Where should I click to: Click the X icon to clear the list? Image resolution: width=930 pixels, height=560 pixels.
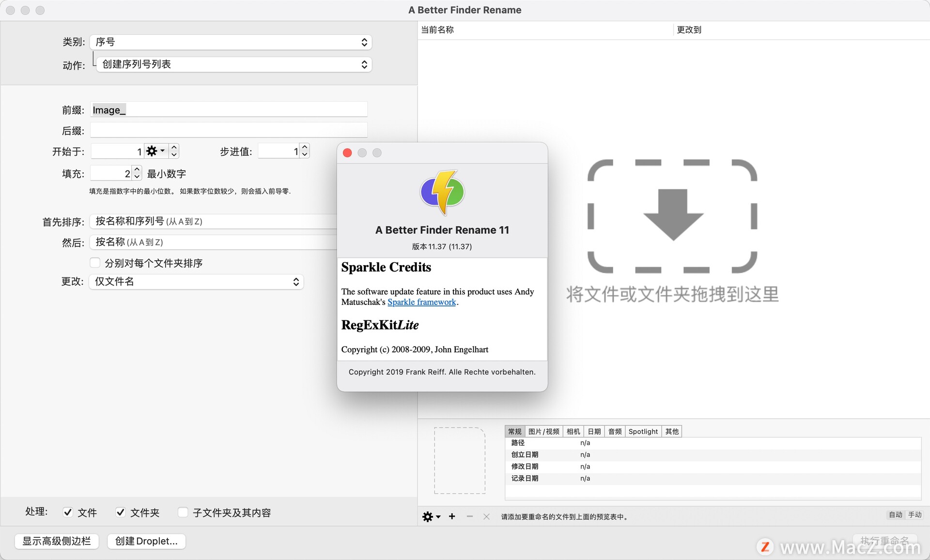486,516
